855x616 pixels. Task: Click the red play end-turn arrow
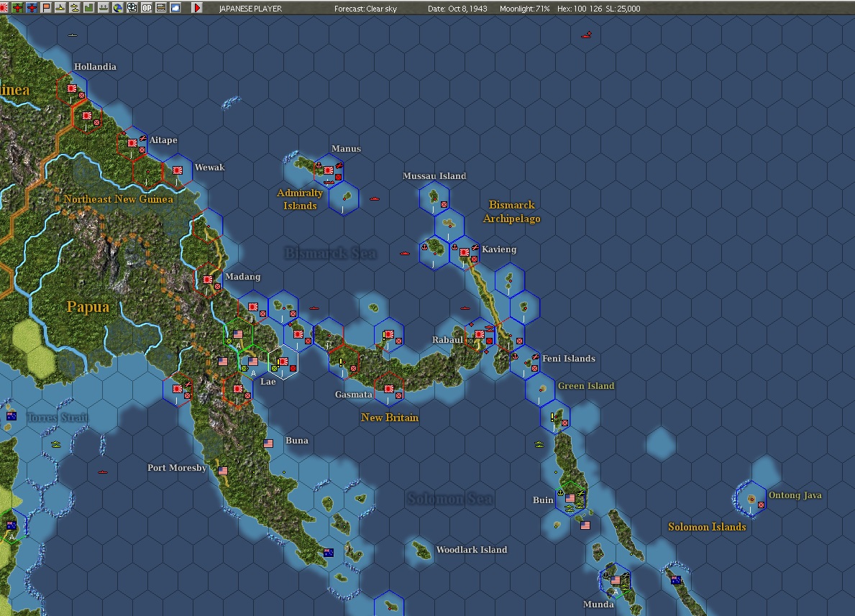(x=197, y=8)
